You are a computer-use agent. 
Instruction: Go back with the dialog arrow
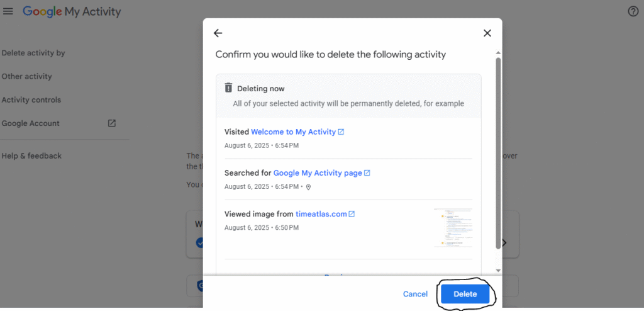coord(218,33)
